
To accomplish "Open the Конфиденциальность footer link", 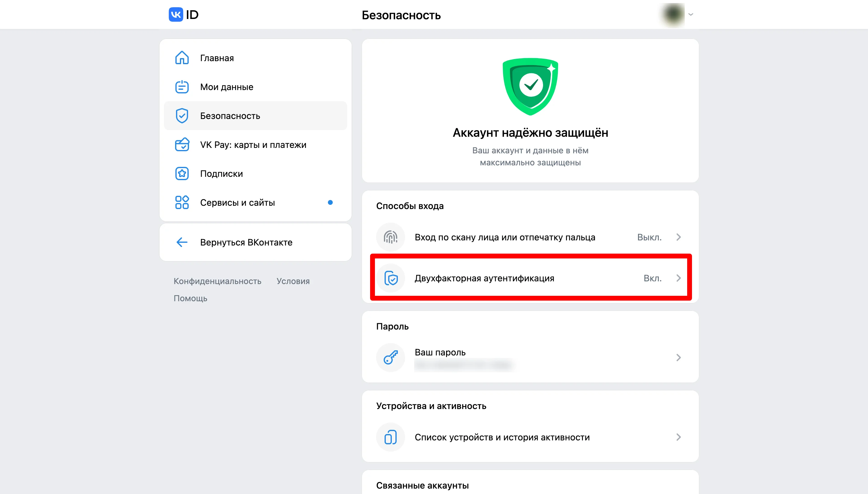I will point(218,281).
